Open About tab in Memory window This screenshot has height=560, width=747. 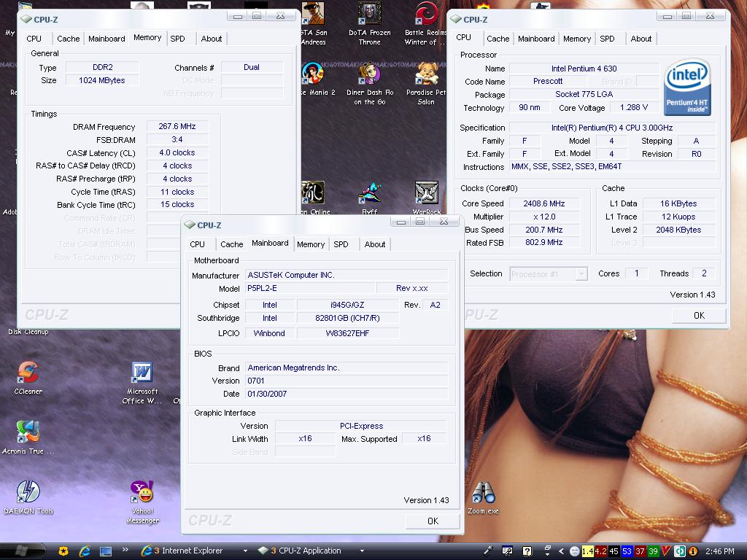[x=211, y=39]
